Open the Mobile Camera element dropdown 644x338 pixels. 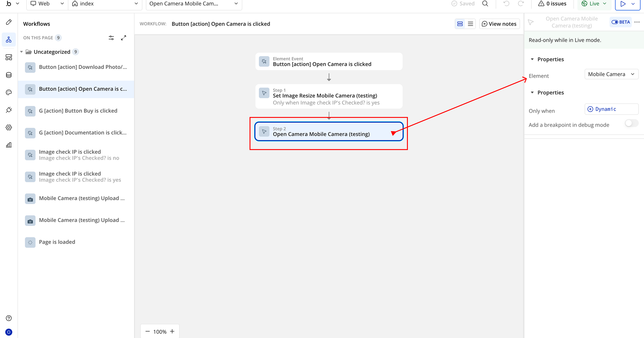click(x=611, y=74)
